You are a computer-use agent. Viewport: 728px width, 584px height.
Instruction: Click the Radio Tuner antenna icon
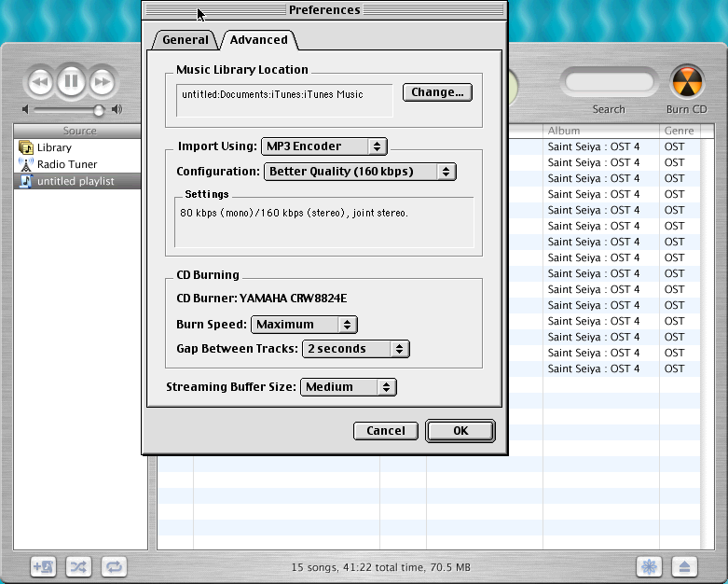26,164
